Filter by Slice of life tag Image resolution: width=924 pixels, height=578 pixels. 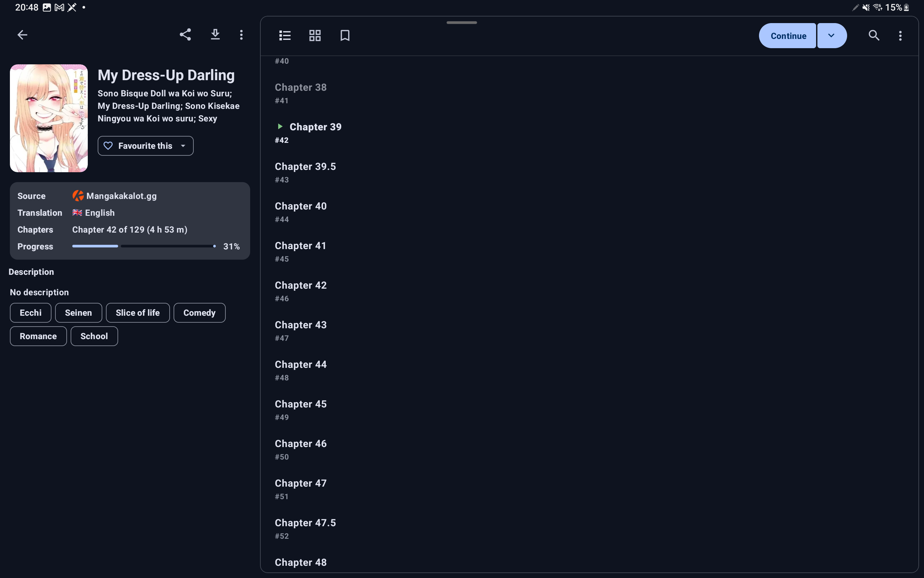(138, 313)
